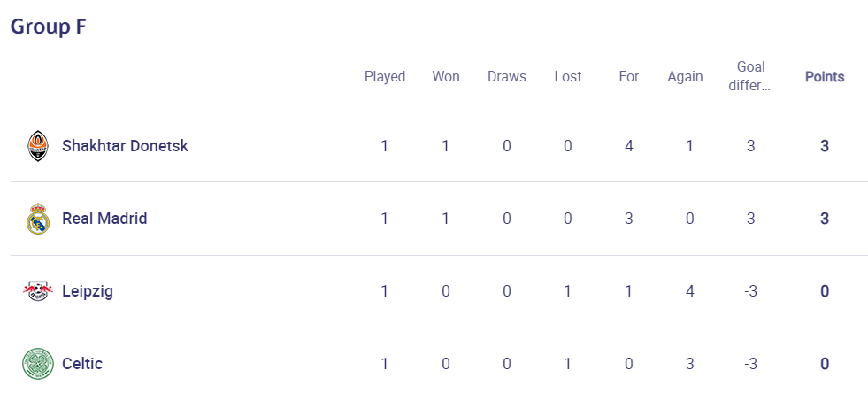Click the Leipzig club logo
The width and height of the screenshot is (868, 409).
[38, 291]
